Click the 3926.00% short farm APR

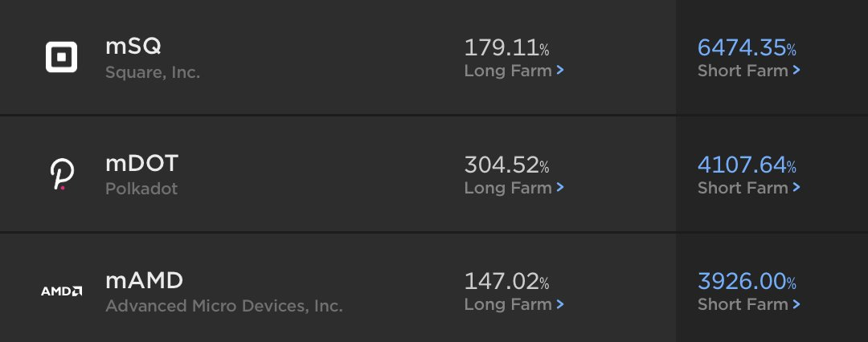tap(747, 282)
